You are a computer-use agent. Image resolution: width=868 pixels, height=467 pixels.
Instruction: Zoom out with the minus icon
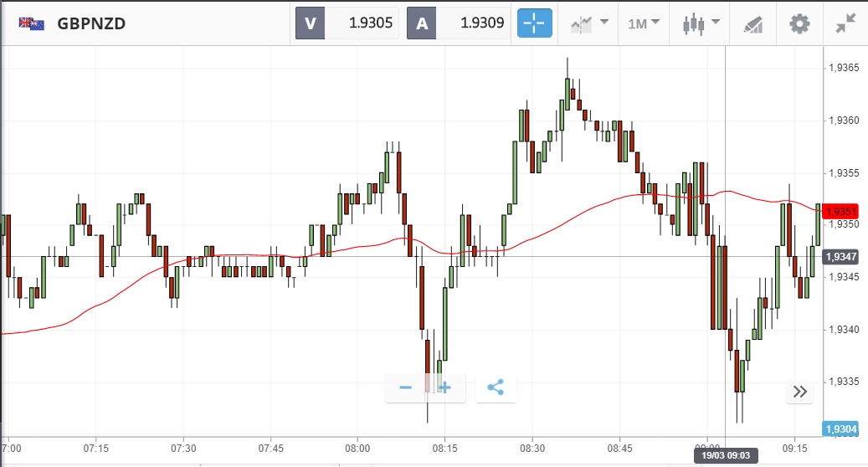(x=406, y=388)
